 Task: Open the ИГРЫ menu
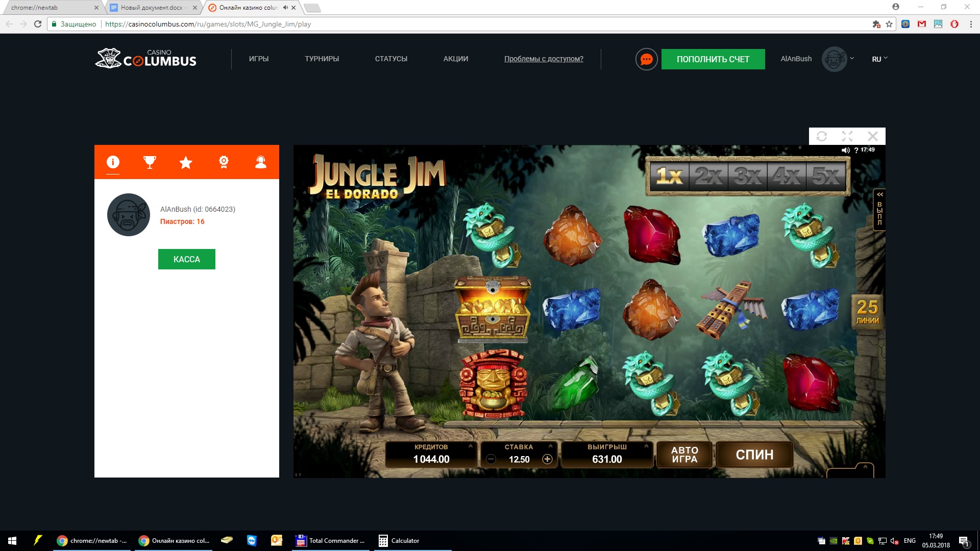[x=259, y=59]
